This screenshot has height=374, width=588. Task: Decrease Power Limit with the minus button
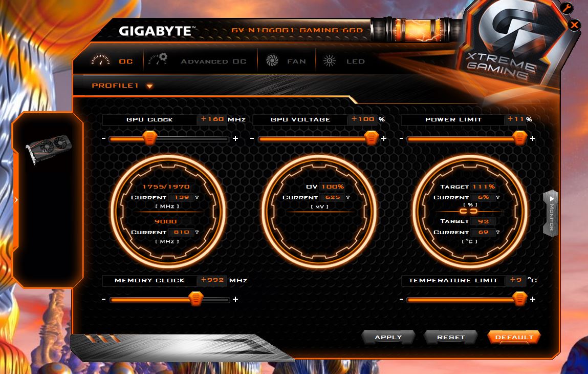coord(401,138)
